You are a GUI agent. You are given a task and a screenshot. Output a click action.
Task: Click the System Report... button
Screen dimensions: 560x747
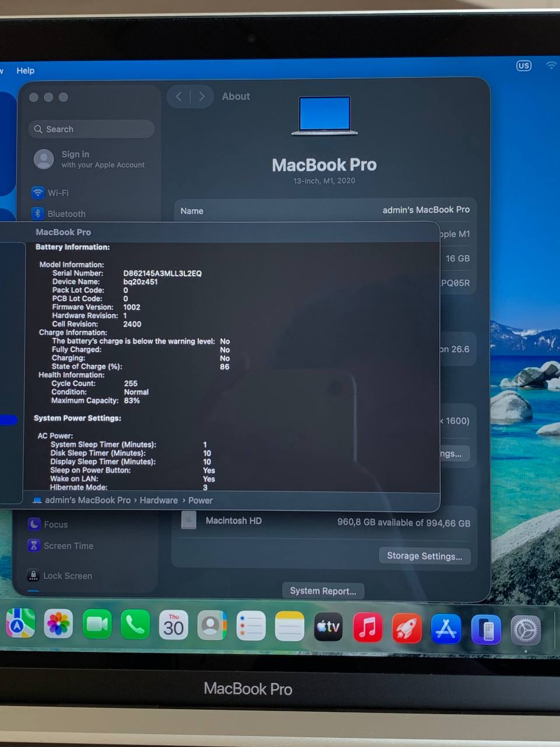coord(323,591)
